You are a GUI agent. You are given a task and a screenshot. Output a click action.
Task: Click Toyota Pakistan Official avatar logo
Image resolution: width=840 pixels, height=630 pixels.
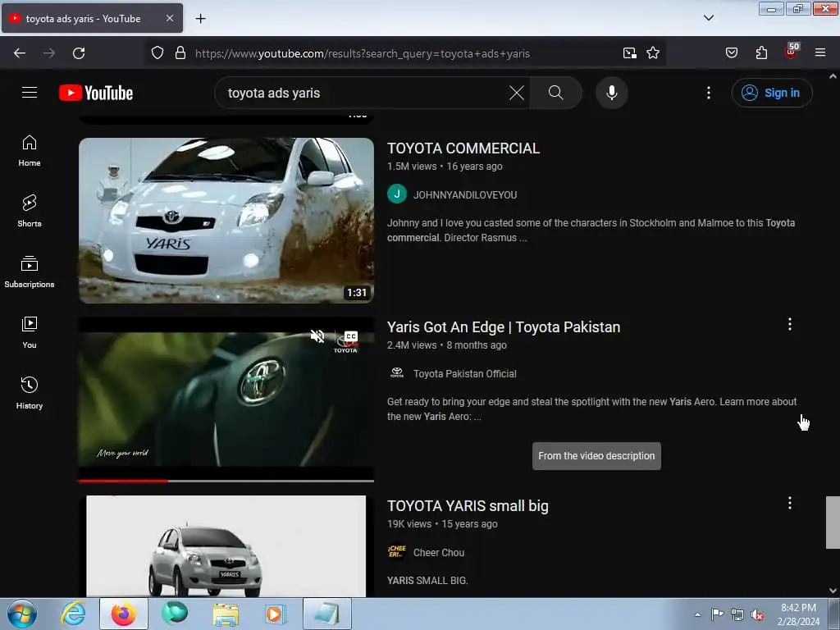pyautogui.click(x=397, y=373)
